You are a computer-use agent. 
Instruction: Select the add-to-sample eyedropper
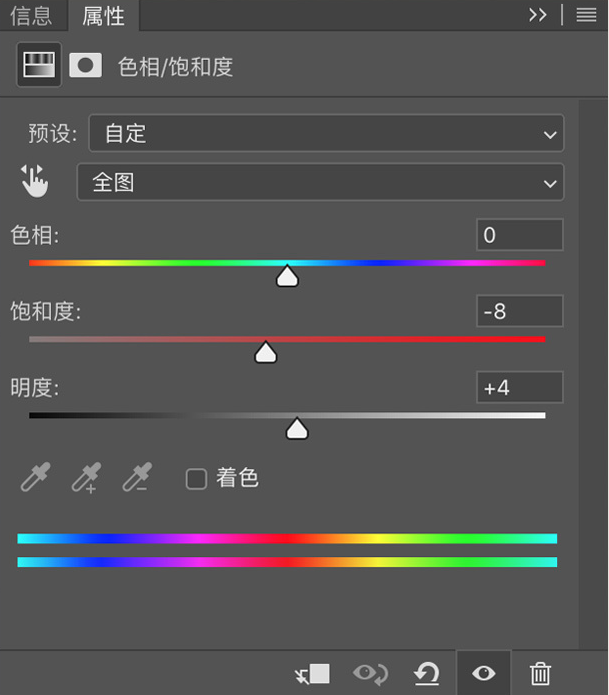(x=86, y=477)
